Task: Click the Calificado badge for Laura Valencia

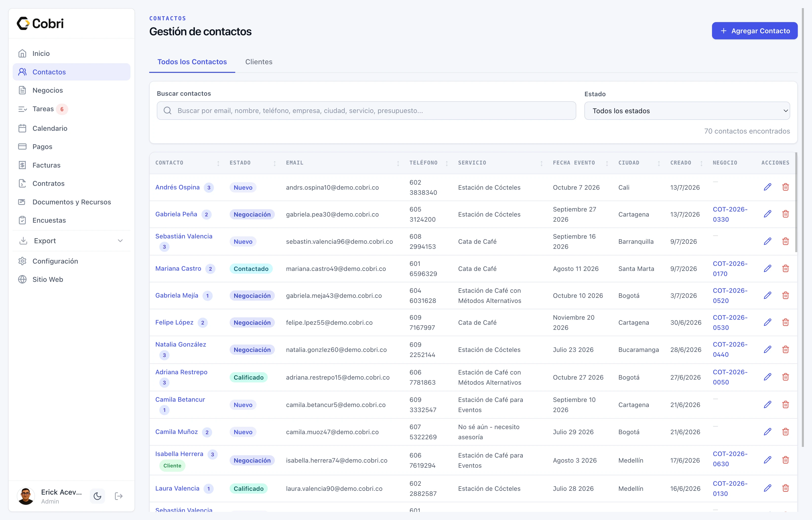Action: pyautogui.click(x=249, y=489)
